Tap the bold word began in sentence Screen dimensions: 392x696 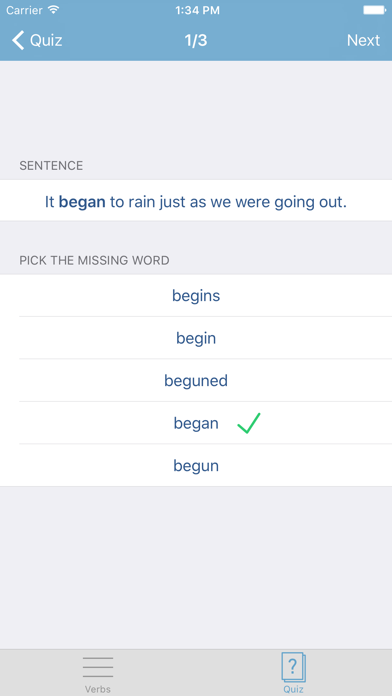click(x=82, y=202)
